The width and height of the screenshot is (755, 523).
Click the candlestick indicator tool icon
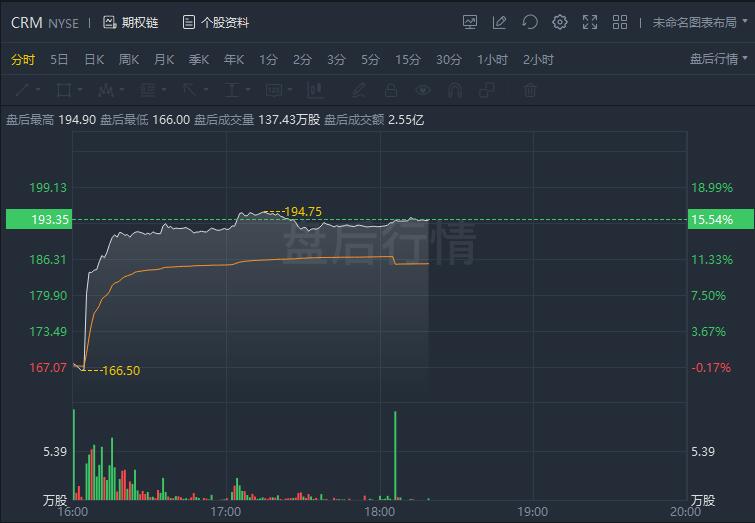(315, 90)
